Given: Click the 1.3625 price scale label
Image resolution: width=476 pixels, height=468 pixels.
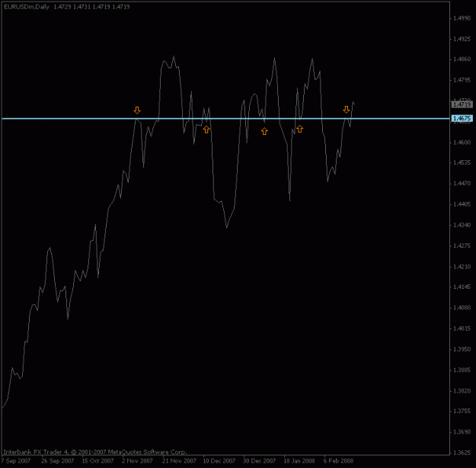Looking at the screenshot, I should tap(462, 453).
